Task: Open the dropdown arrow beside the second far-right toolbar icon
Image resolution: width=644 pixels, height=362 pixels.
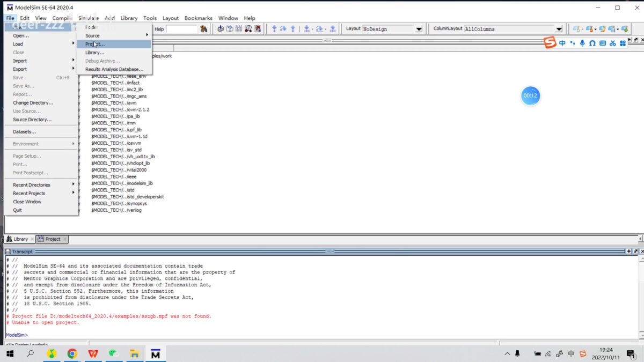Action: pos(596,29)
